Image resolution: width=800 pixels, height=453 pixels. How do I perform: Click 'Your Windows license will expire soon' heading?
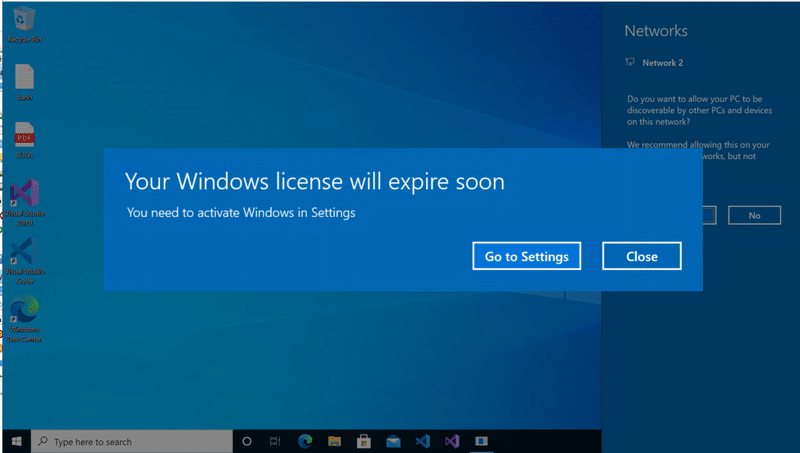click(x=315, y=182)
